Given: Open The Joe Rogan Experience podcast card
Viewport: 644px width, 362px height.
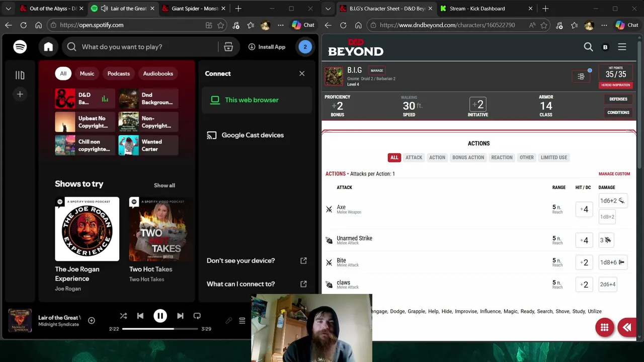Looking at the screenshot, I should [x=87, y=244].
